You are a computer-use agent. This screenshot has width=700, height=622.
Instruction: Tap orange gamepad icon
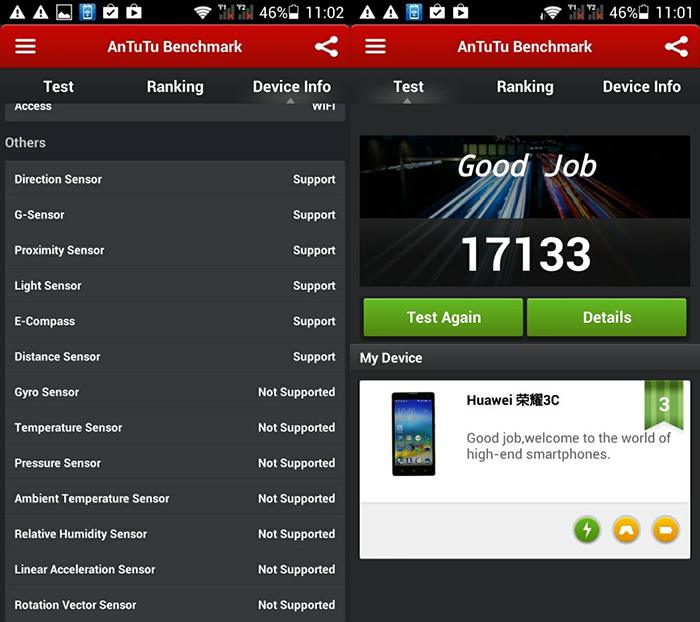(x=626, y=530)
